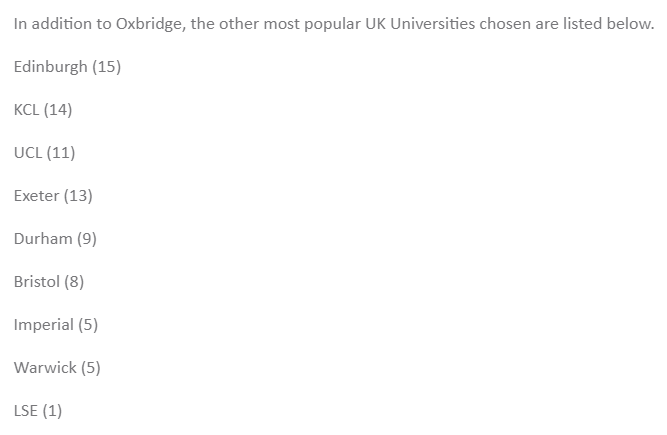Select the LSE entry at the bottom

click(37, 411)
